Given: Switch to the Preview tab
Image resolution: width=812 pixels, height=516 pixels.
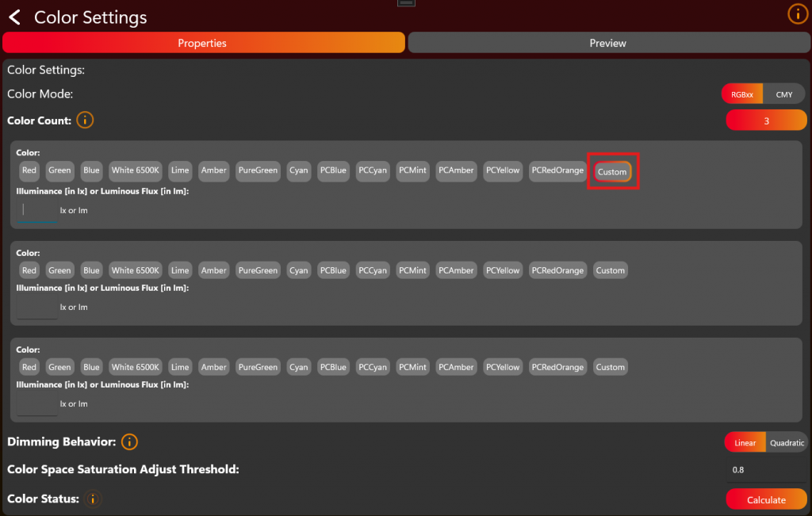Looking at the screenshot, I should tap(607, 43).
